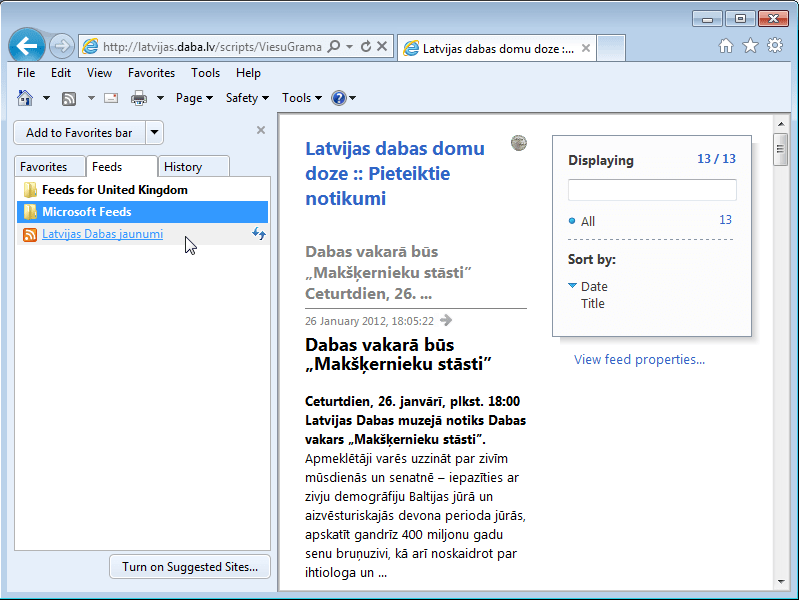Expand the Help icon dropdown arrow
This screenshot has width=799, height=600.
click(352, 98)
